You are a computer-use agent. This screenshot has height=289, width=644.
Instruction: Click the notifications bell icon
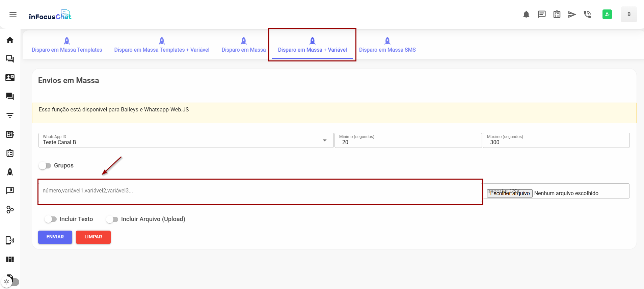tap(526, 15)
